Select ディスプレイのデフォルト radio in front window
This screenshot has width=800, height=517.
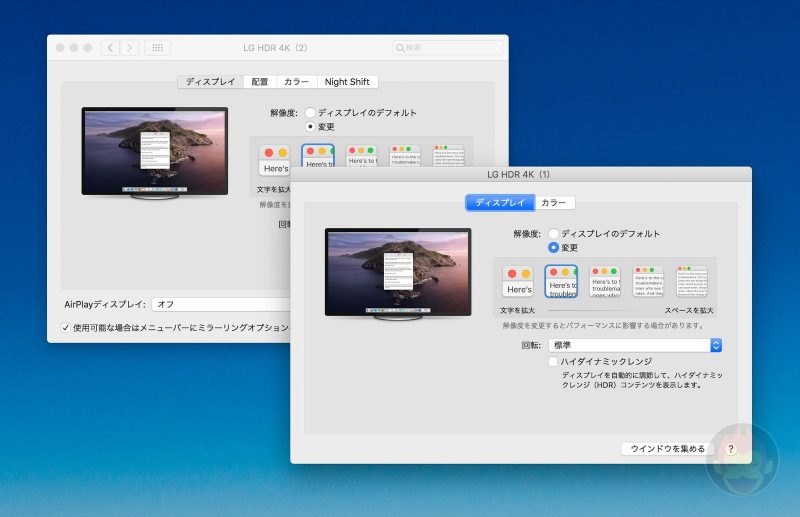554,233
